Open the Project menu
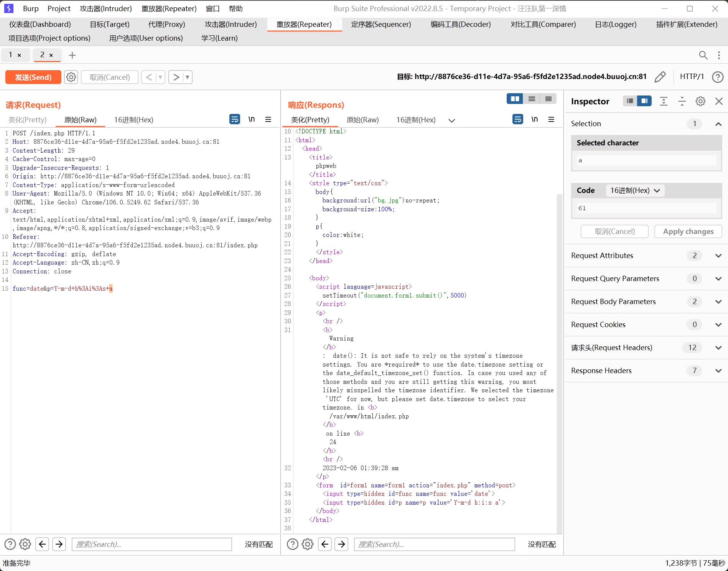728x571 pixels. pos(59,8)
